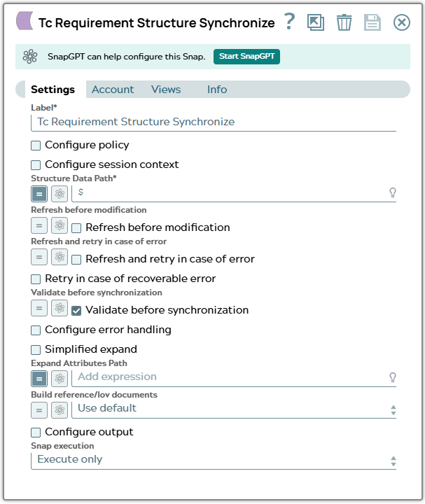Toggle expression button for Build reference/lov documents
The image size is (425, 504).
tap(39, 409)
